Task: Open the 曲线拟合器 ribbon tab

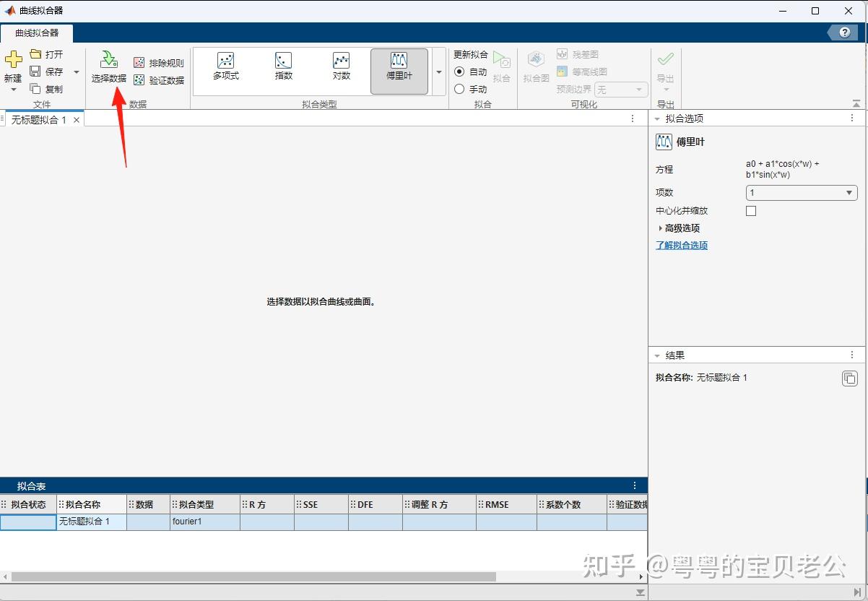Action: point(35,33)
